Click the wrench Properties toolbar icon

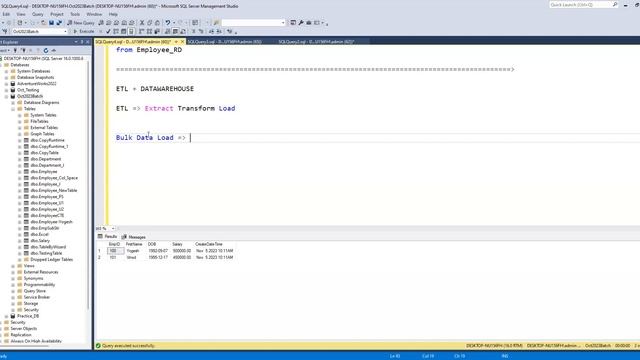[x=301, y=23]
